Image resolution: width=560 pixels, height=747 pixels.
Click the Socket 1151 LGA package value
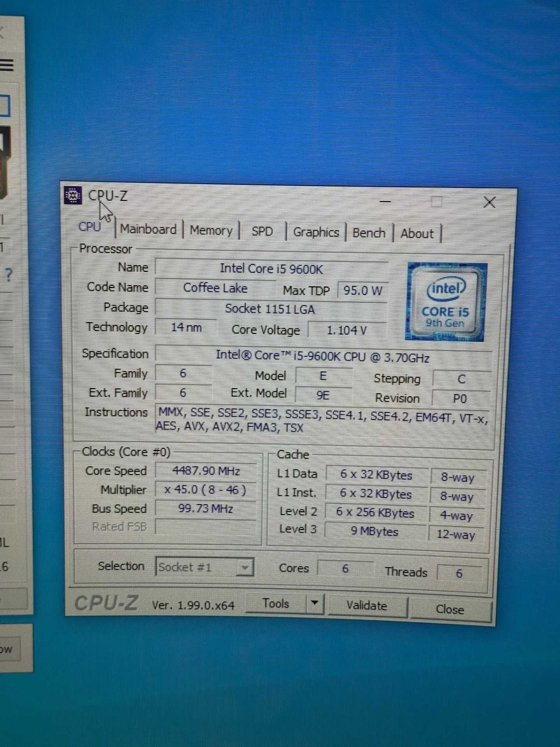coord(270,309)
